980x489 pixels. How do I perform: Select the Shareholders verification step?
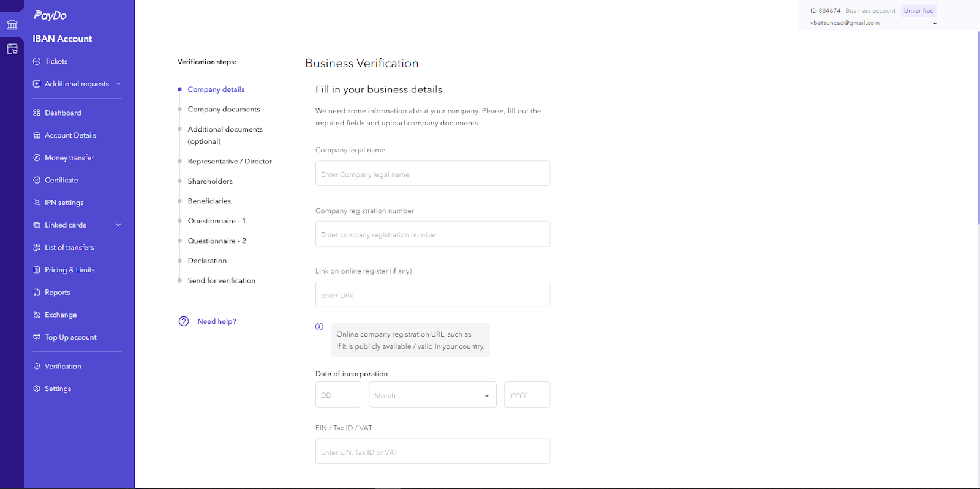[x=210, y=181]
